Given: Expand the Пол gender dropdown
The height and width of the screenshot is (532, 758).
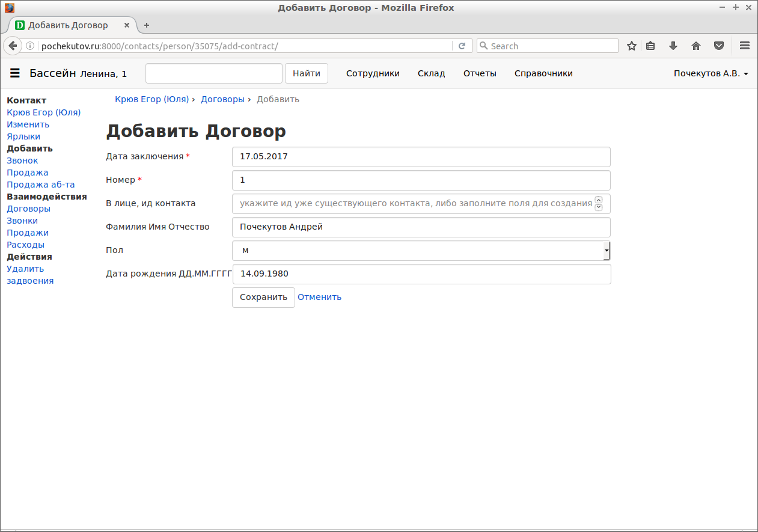Looking at the screenshot, I should click(421, 251).
